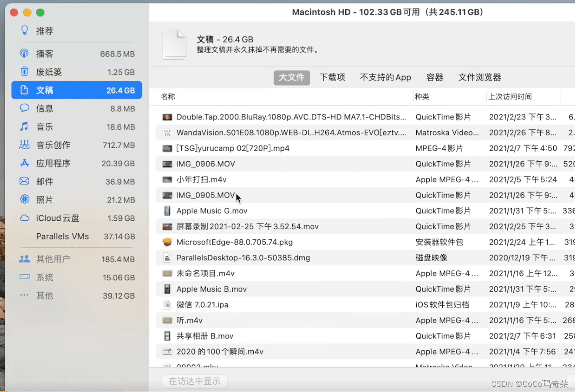Click the thumbnail of 屏幕录制 2021-02-25 file
575x392 pixels.
167,226
